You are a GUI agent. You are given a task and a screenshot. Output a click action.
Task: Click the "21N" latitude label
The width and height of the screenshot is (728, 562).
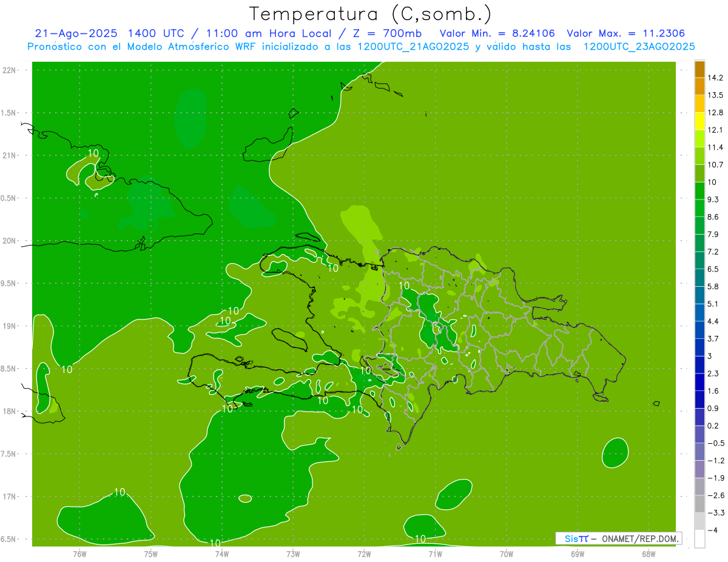click(x=10, y=155)
